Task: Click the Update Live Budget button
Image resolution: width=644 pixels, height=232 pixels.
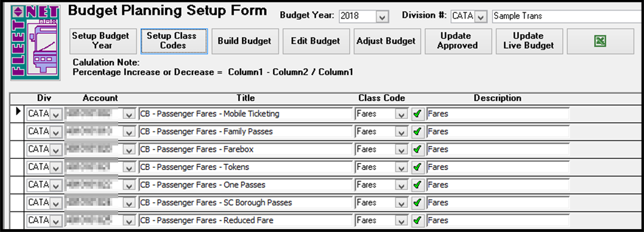Action: coord(529,41)
